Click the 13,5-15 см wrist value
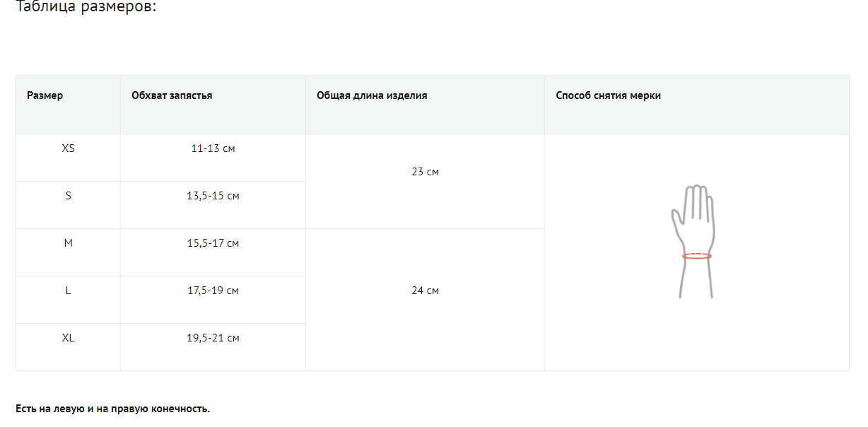 (x=213, y=196)
